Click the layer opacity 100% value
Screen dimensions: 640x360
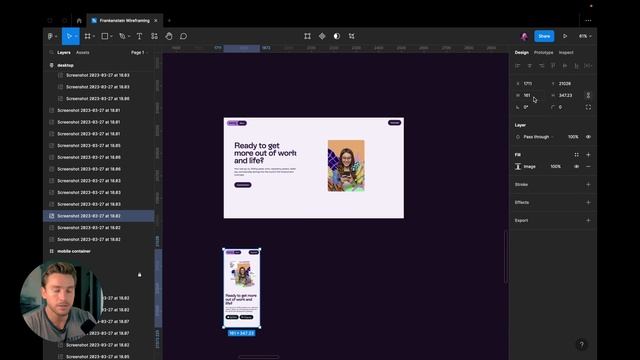573,137
